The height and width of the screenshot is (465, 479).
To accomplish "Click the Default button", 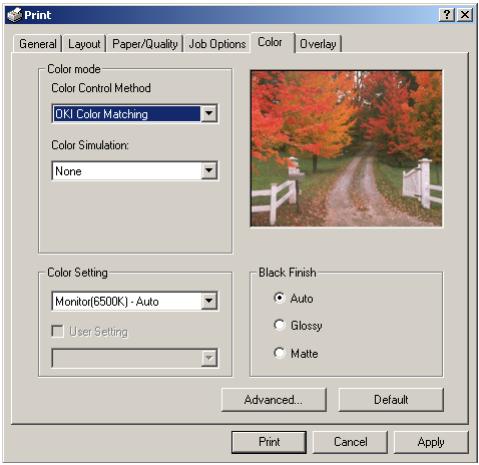I will coord(391,400).
